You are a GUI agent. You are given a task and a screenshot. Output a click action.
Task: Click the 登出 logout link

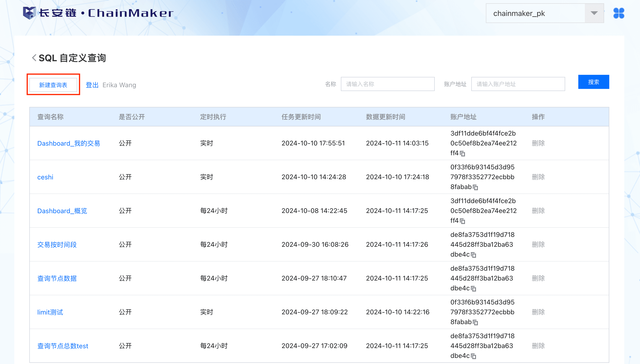point(92,85)
